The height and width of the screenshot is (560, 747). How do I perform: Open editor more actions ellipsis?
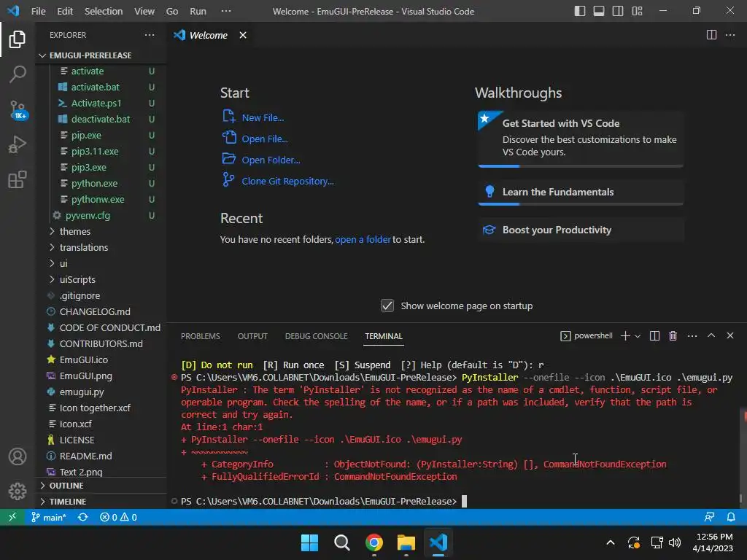coord(729,35)
